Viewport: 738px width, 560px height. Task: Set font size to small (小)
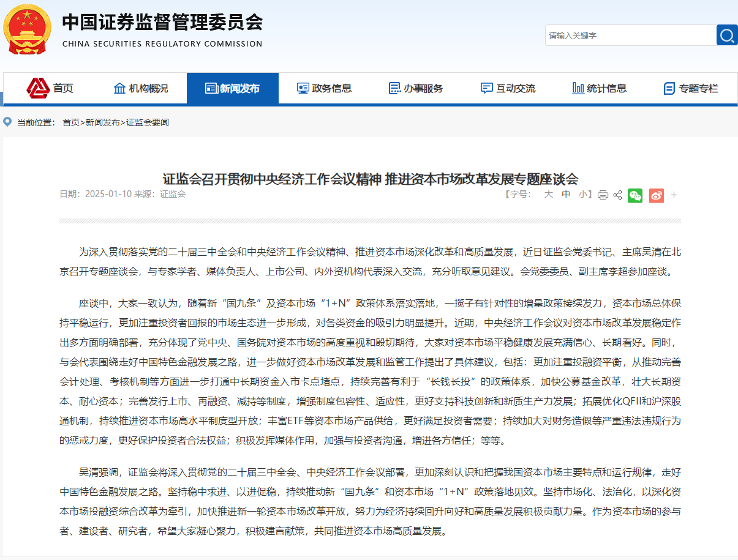point(582,195)
